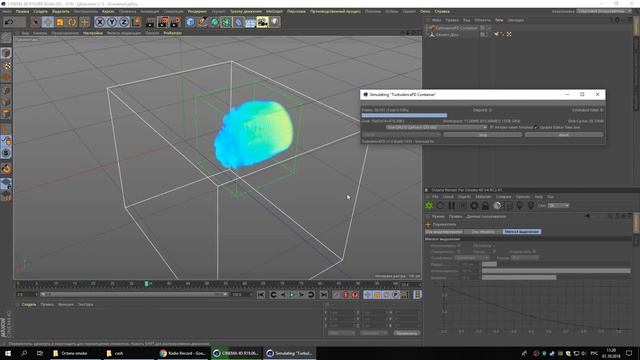This screenshot has width=640, height=360.
Task: Click the Octane restart render icon
Action: click(x=440, y=206)
